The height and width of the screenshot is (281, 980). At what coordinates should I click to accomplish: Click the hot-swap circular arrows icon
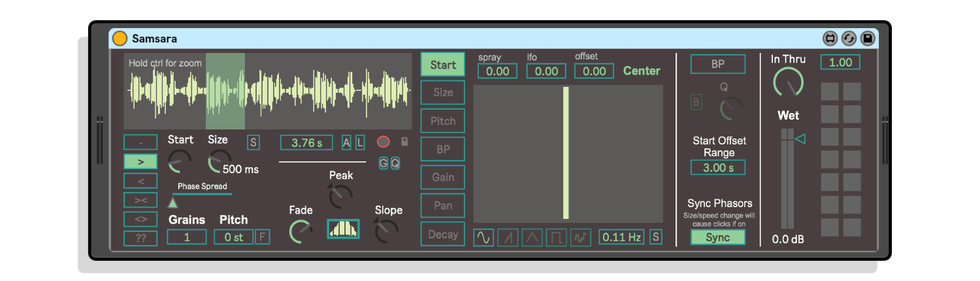(x=849, y=39)
